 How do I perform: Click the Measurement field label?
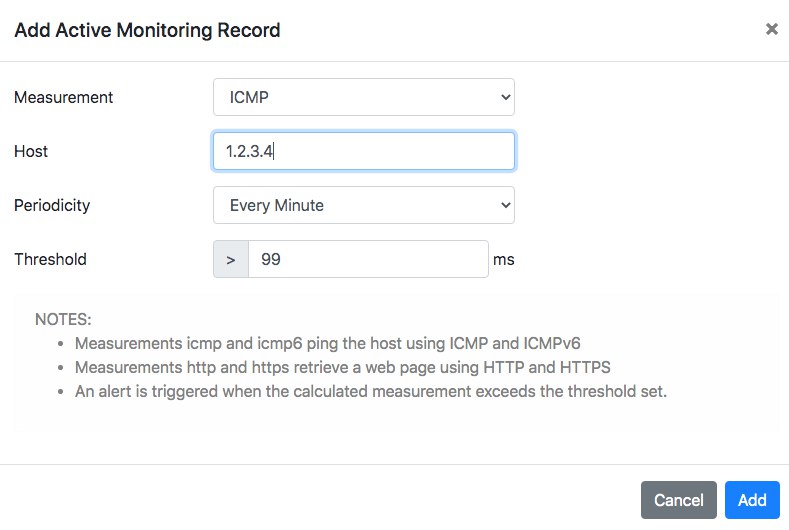[63, 97]
